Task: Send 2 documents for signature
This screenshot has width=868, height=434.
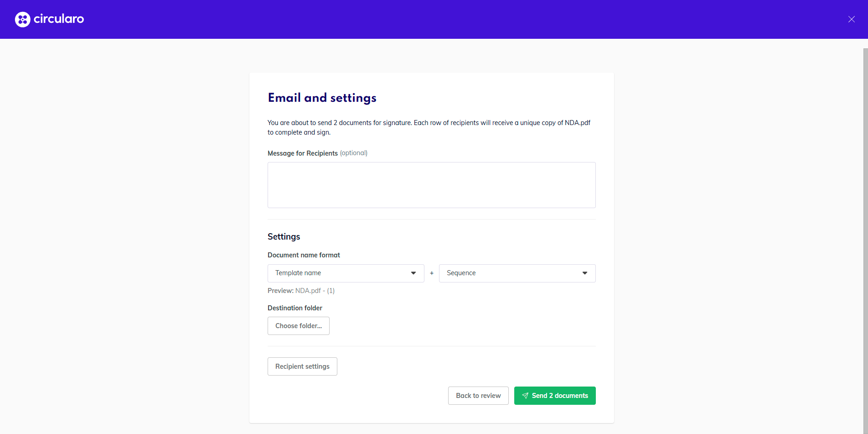Action: click(x=555, y=396)
